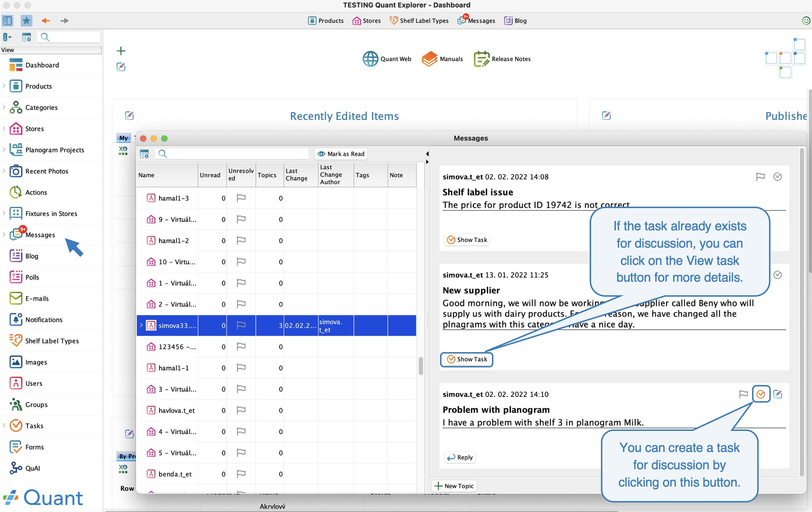Open Blog from the top toolbar
This screenshot has height=512, width=812.
[515, 20]
